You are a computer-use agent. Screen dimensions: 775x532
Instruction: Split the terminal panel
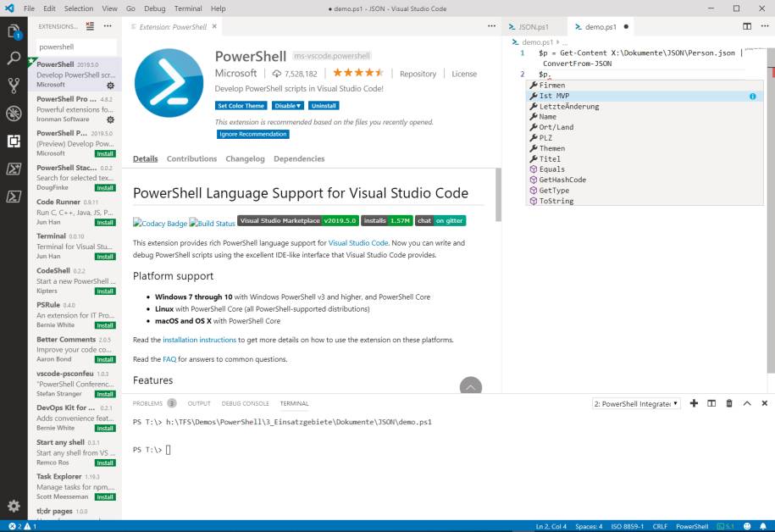[711, 403]
